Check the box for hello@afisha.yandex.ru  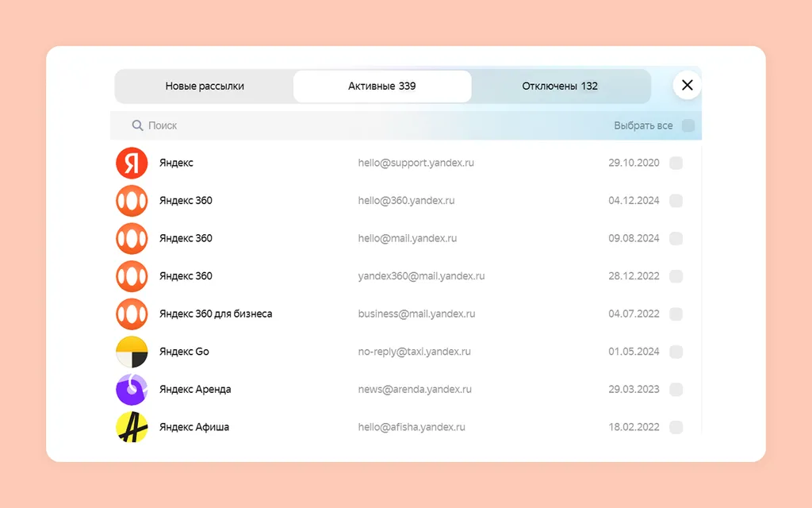coord(676,427)
